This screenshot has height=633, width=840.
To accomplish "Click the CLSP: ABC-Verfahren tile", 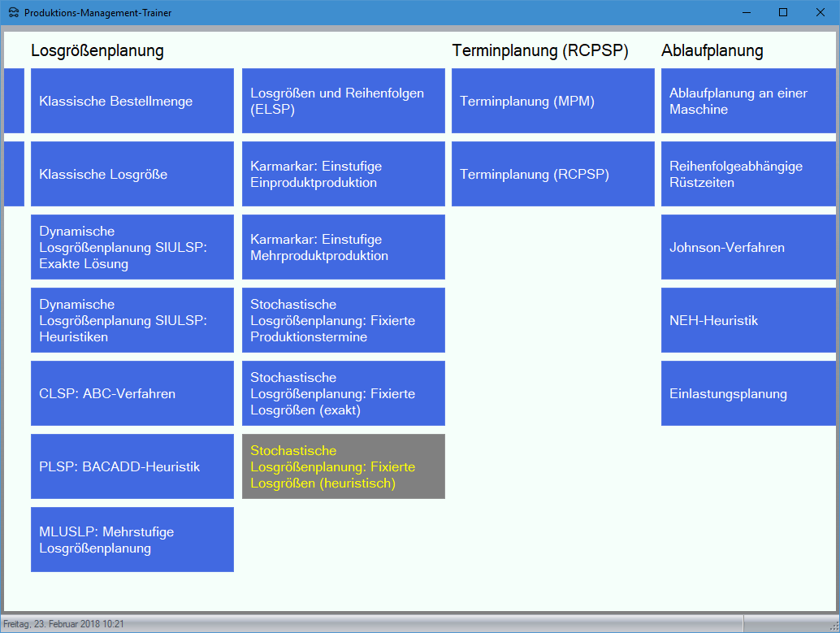I will (x=132, y=393).
